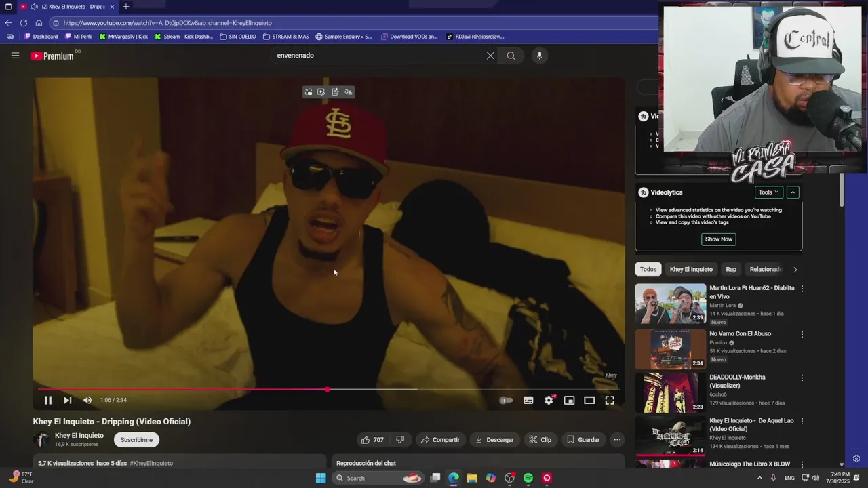Click the first icon on the video overlay toolbar
868x488 pixels.
pyautogui.click(x=309, y=92)
